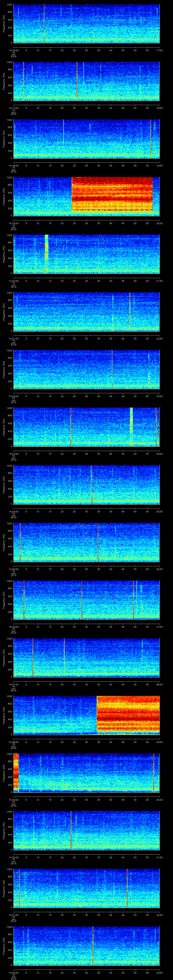This screenshot has width=173, height=980.
Task: Click the 14:28:00 start time label
Action: point(14,742)
